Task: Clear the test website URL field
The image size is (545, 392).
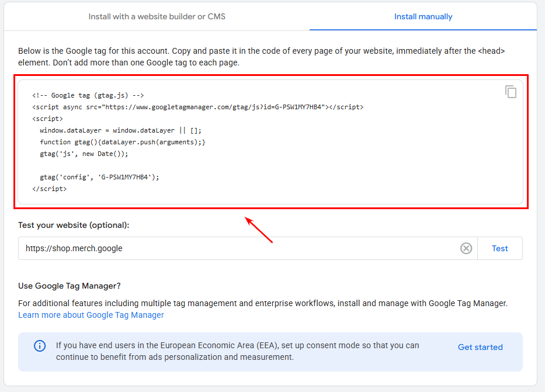Action: pos(466,248)
